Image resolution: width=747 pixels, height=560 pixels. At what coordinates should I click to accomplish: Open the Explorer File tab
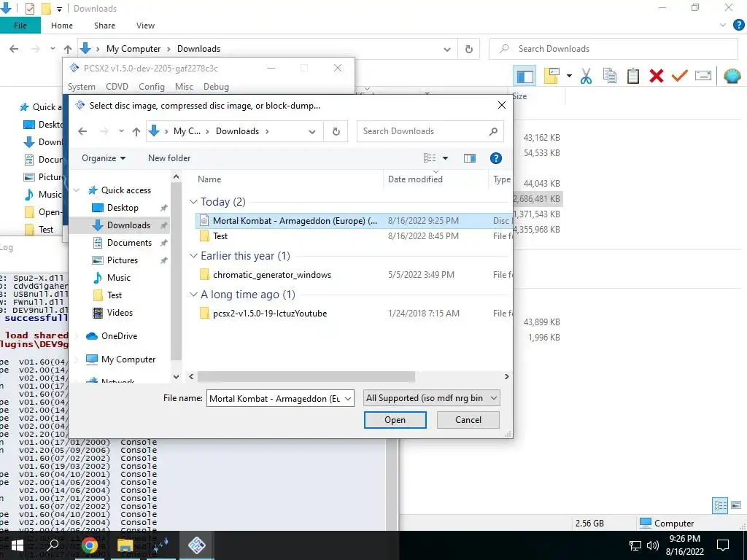(20, 26)
